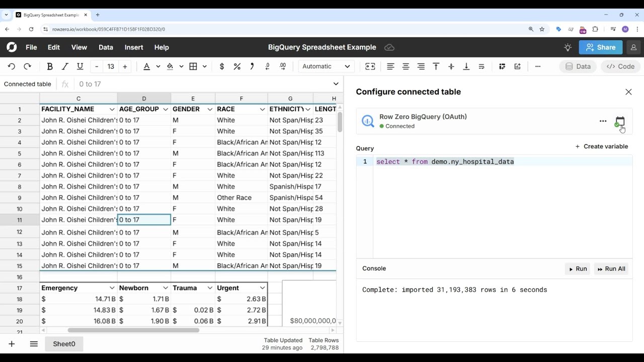
Task: Toggle bold formatting
Action: pos(50,66)
